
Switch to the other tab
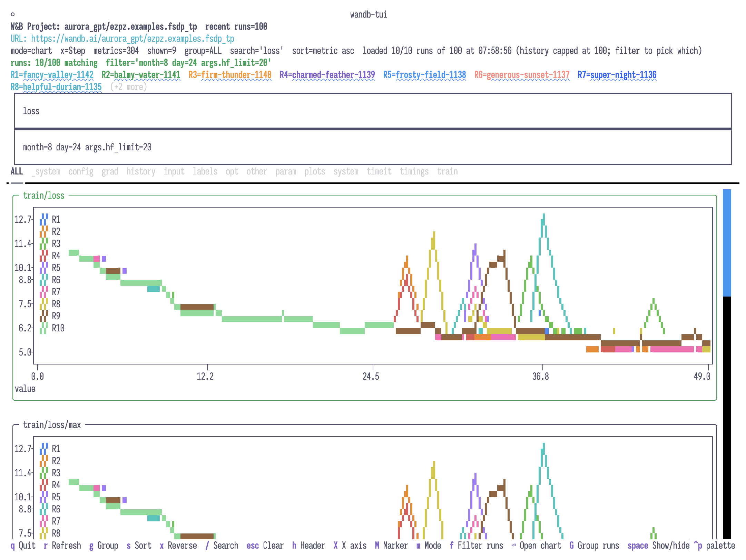pos(257,171)
